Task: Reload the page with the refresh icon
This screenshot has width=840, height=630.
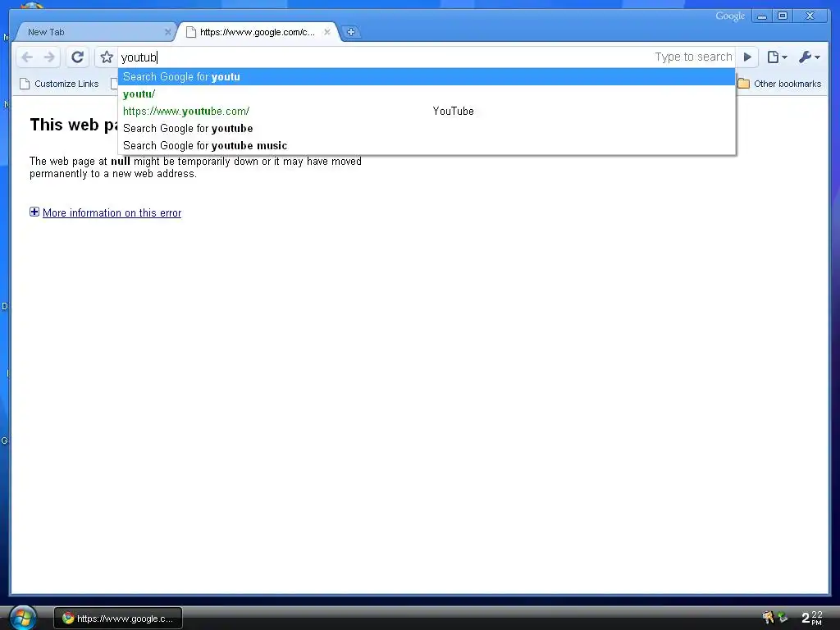Action: click(x=78, y=57)
